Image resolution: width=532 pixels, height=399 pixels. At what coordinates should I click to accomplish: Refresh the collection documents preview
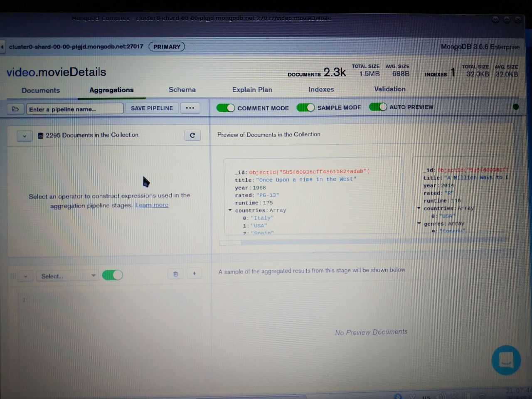click(x=192, y=135)
